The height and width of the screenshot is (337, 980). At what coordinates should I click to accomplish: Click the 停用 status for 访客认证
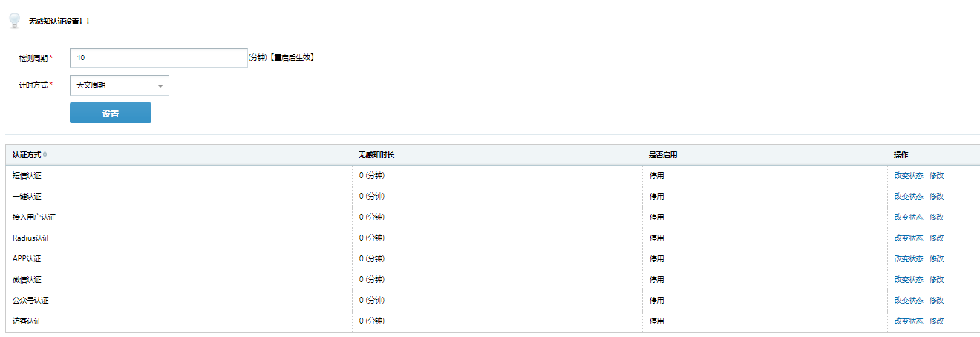pos(656,321)
